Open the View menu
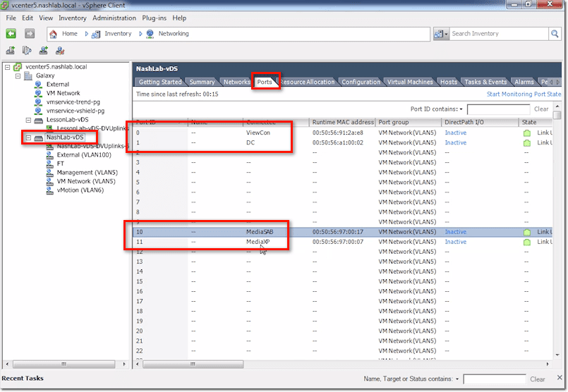Viewport: 568px width, 392px height. pos(46,18)
